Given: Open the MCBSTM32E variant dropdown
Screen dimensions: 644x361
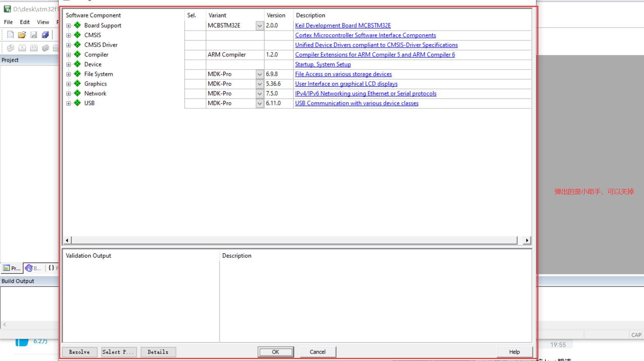Looking at the screenshot, I should (260, 26).
